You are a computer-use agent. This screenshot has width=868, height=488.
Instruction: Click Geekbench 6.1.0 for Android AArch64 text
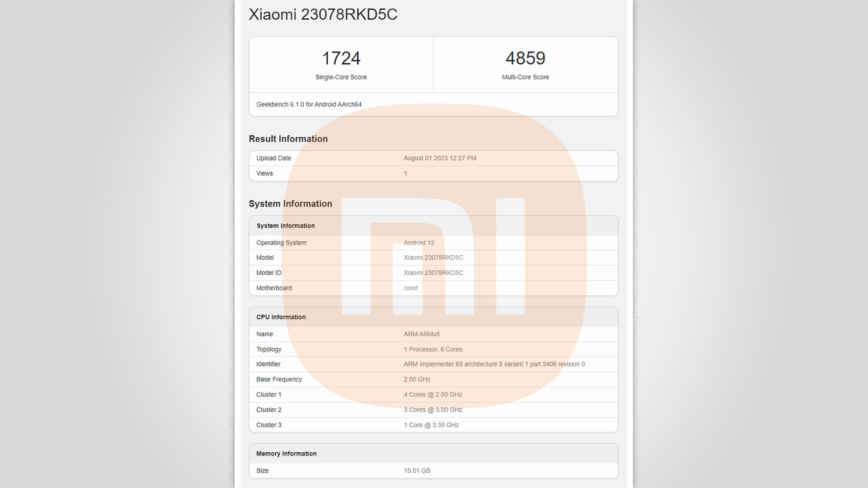(309, 104)
